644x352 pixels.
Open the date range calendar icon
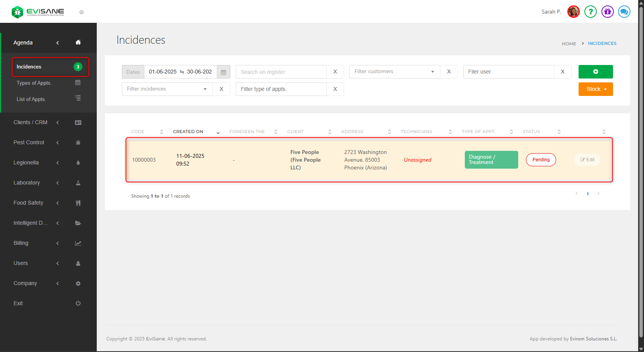pyautogui.click(x=223, y=72)
